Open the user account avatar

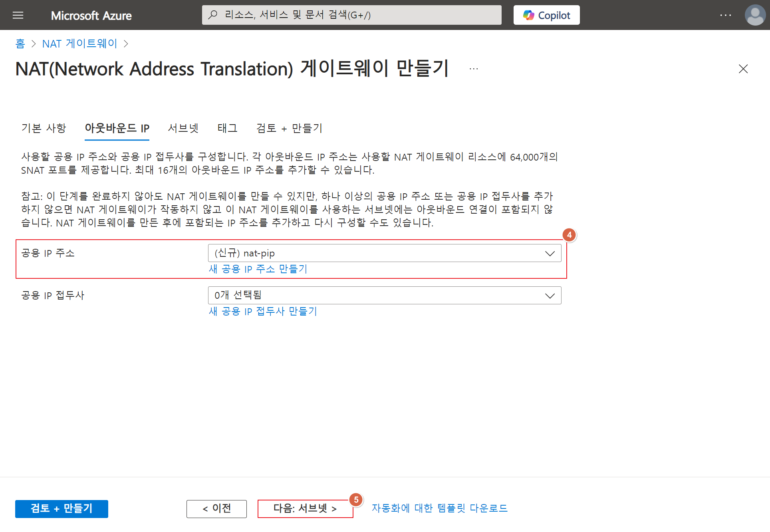point(755,15)
